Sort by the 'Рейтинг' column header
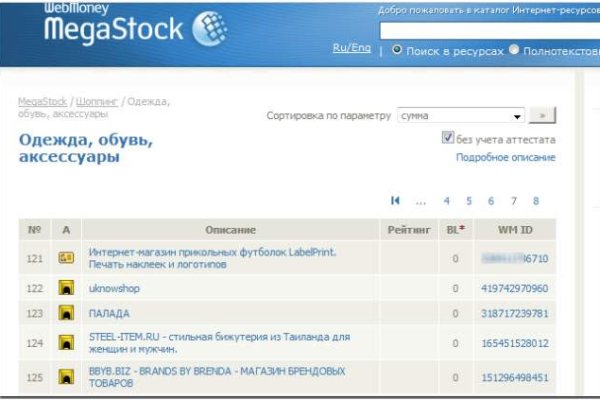This screenshot has width=600, height=400. [407, 230]
